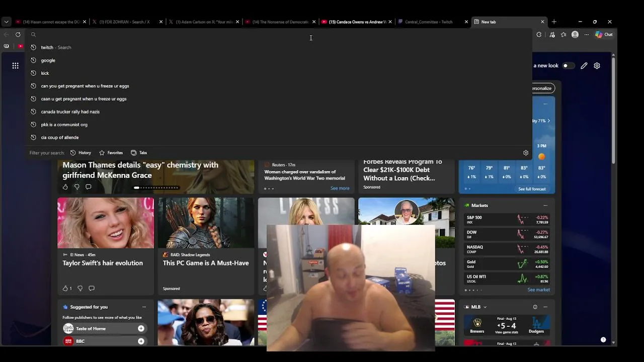
Task: Filter search by Favorites
Action: click(x=111, y=153)
